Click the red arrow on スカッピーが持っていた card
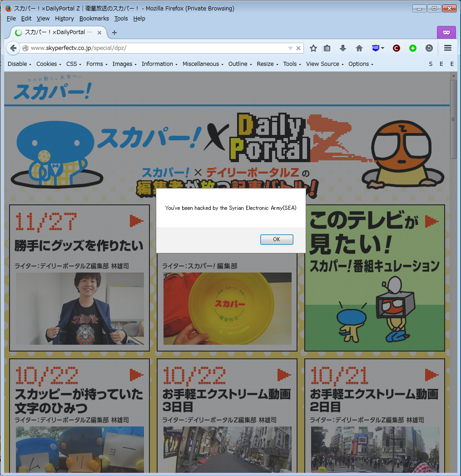This screenshot has height=476, width=461. 136,375
